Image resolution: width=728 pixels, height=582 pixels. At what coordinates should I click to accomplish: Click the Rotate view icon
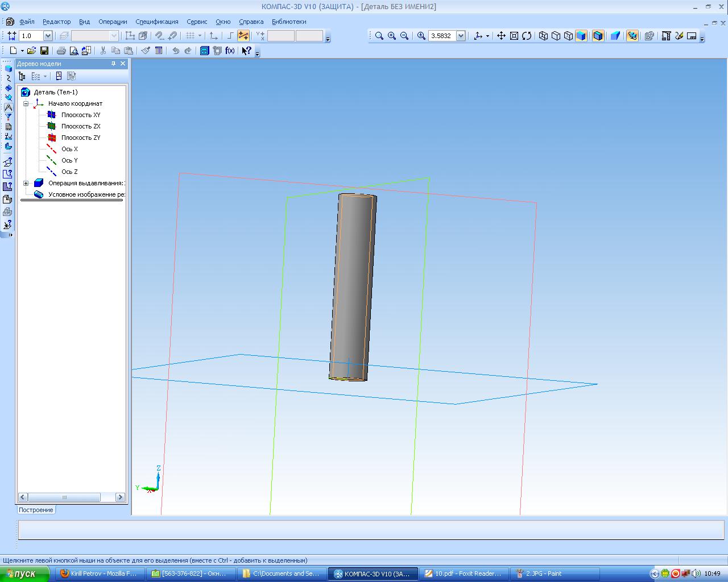coord(527,36)
